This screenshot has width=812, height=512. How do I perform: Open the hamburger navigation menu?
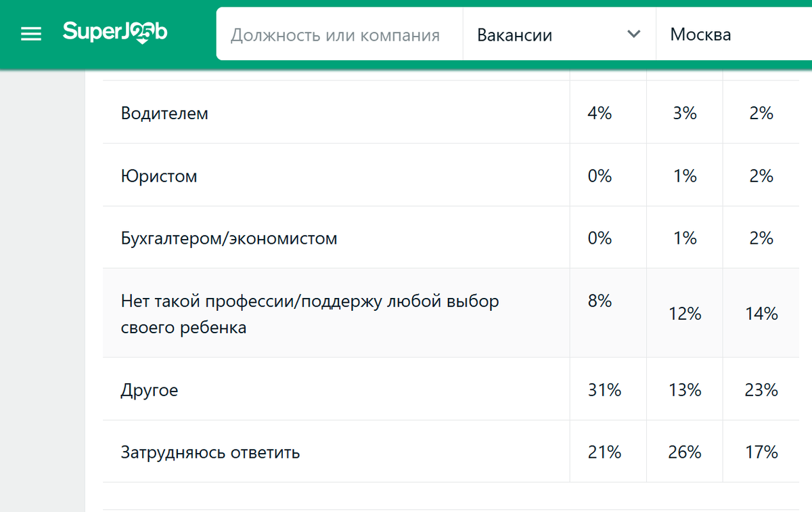[31, 34]
